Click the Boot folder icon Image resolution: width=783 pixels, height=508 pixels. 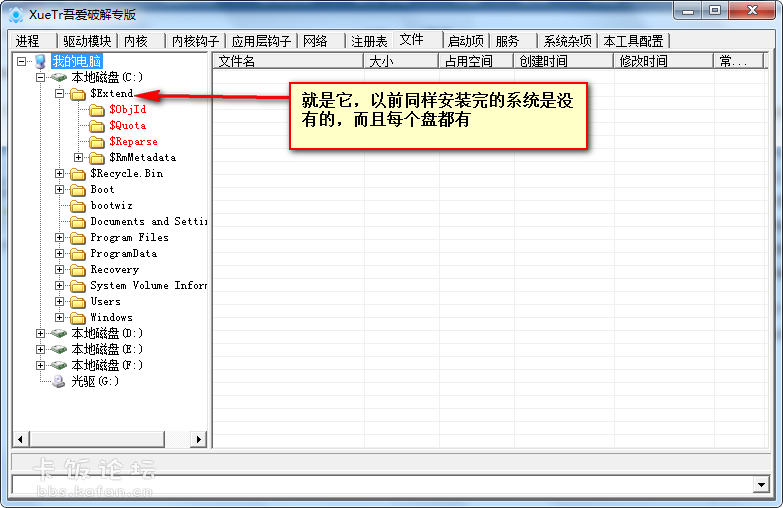click(x=78, y=190)
